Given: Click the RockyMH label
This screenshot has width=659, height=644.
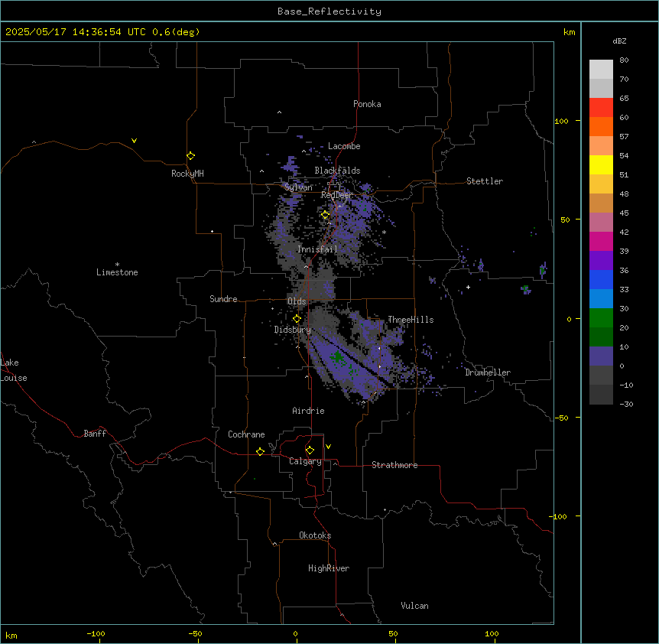Looking at the screenshot, I should pos(187,174).
